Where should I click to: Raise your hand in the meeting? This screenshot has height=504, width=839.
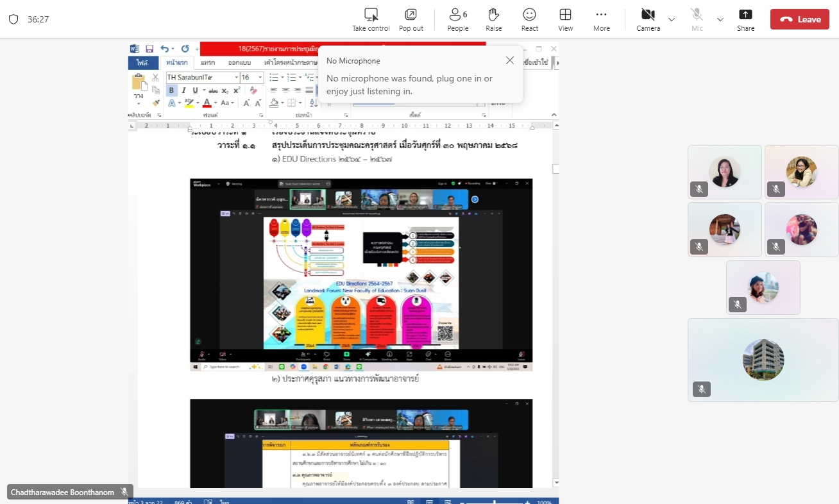tap(493, 15)
